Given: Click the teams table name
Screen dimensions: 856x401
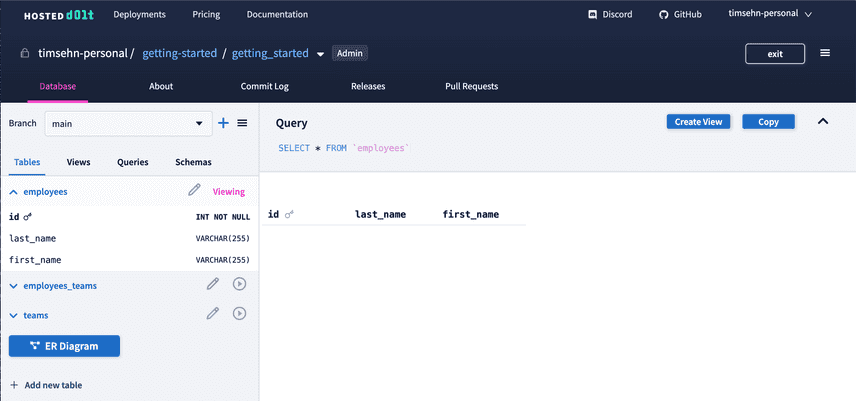Looking at the screenshot, I should click(x=36, y=315).
